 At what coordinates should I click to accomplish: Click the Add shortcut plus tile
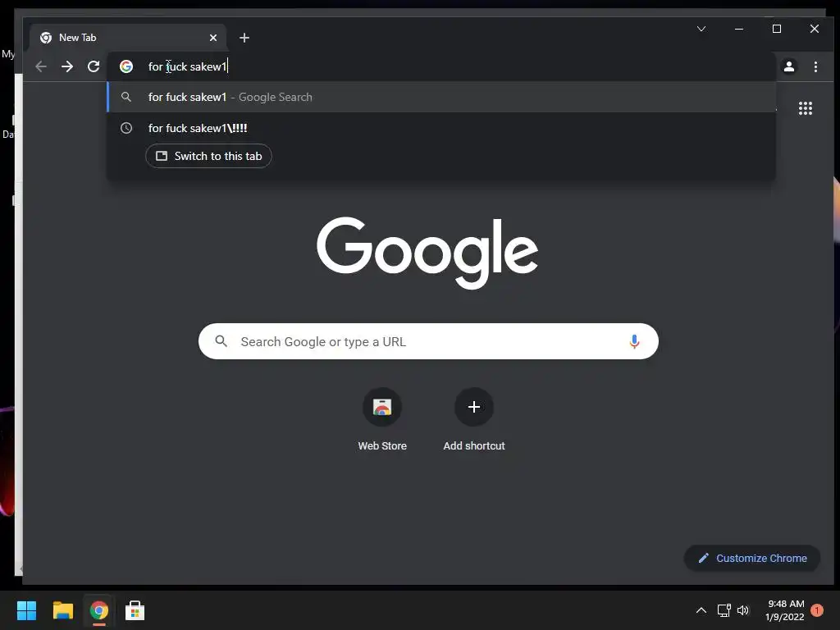click(474, 407)
